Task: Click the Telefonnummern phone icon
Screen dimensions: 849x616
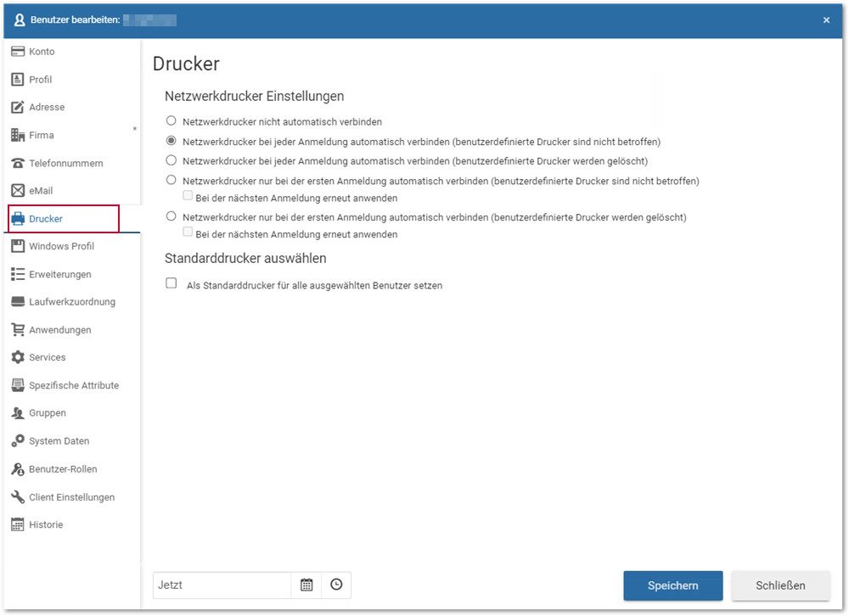Action: click(18, 163)
